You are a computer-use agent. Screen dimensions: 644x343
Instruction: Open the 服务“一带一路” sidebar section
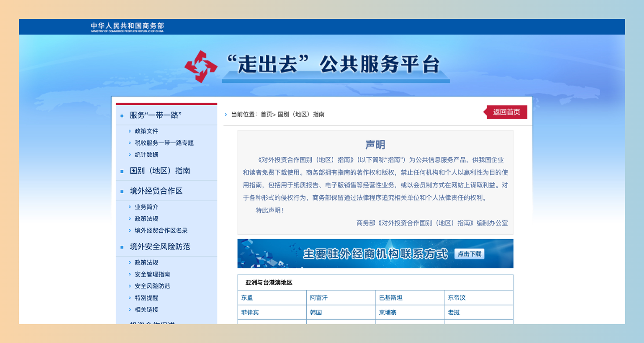(155, 115)
